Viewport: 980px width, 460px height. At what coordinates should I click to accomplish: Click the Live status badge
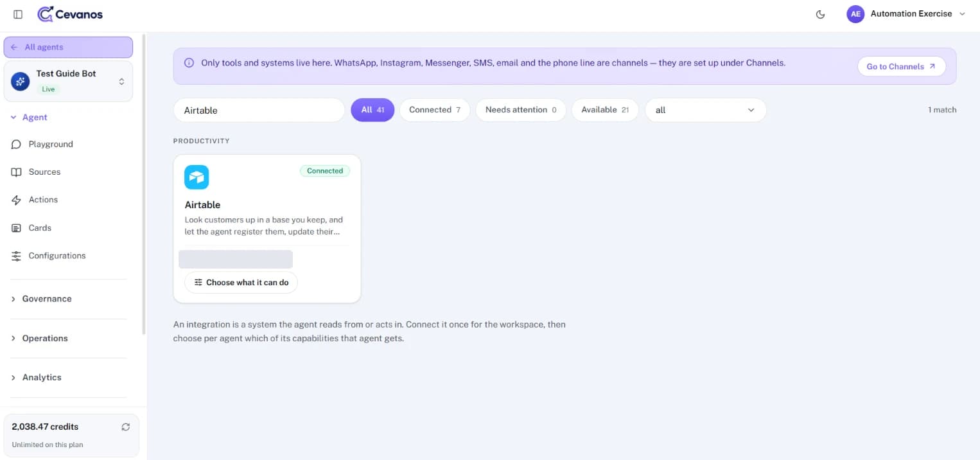[48, 89]
